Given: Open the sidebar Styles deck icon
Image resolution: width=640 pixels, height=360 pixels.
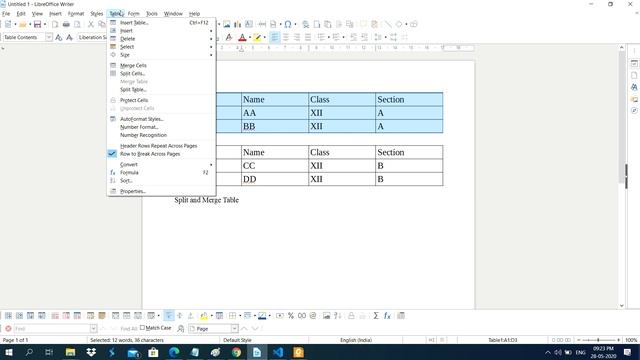Looking at the screenshot, I should pyautogui.click(x=634, y=87).
